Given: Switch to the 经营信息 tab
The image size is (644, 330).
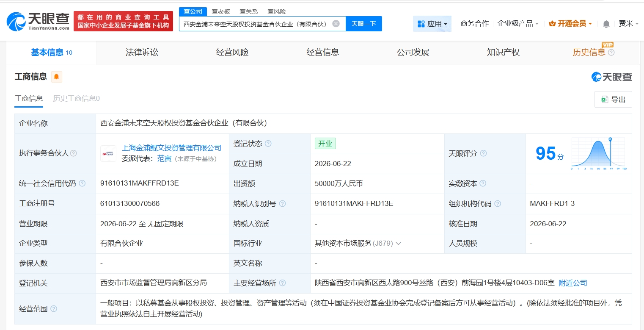Looking at the screenshot, I should coord(323,53).
